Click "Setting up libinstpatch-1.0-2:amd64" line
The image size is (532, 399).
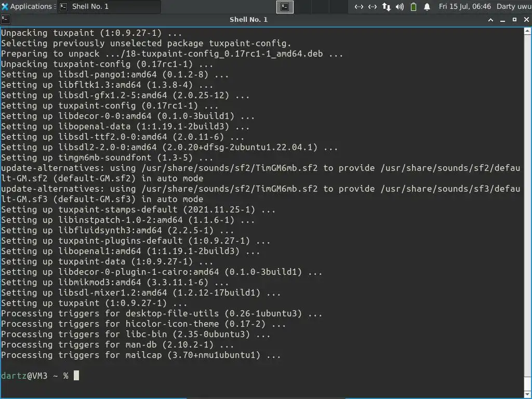[x=128, y=220]
